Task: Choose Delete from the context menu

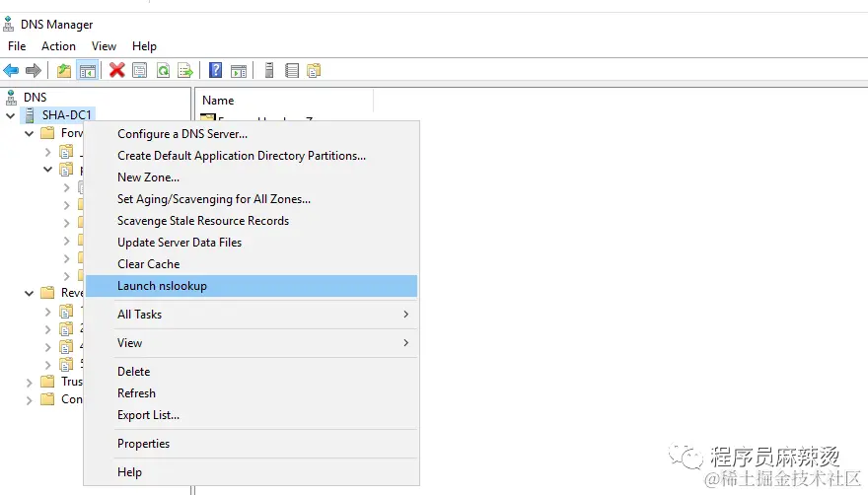Action: coord(252,372)
